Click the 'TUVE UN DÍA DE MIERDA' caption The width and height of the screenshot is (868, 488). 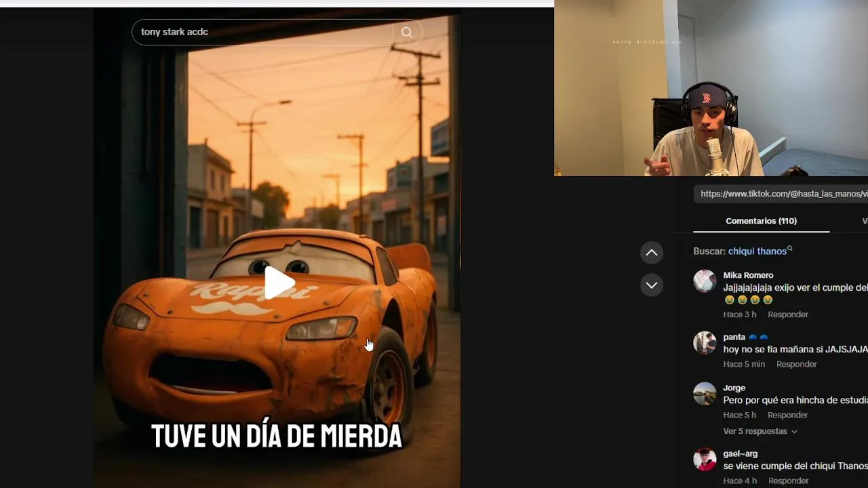point(277,436)
